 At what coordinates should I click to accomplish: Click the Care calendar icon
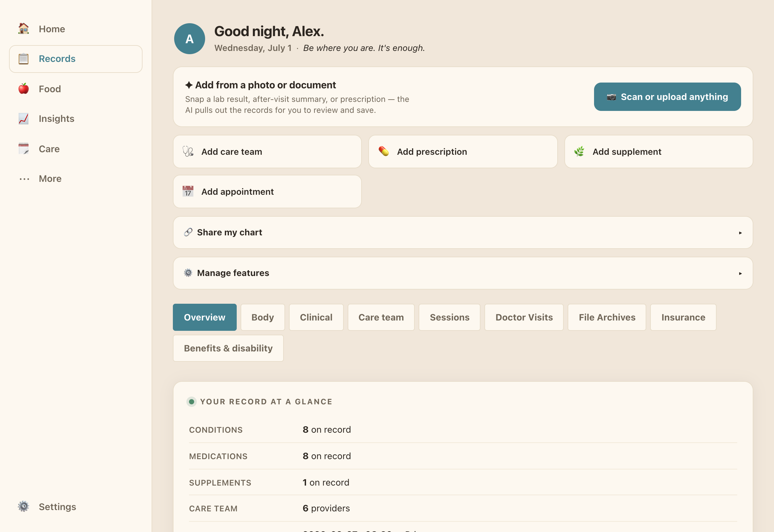(23, 149)
